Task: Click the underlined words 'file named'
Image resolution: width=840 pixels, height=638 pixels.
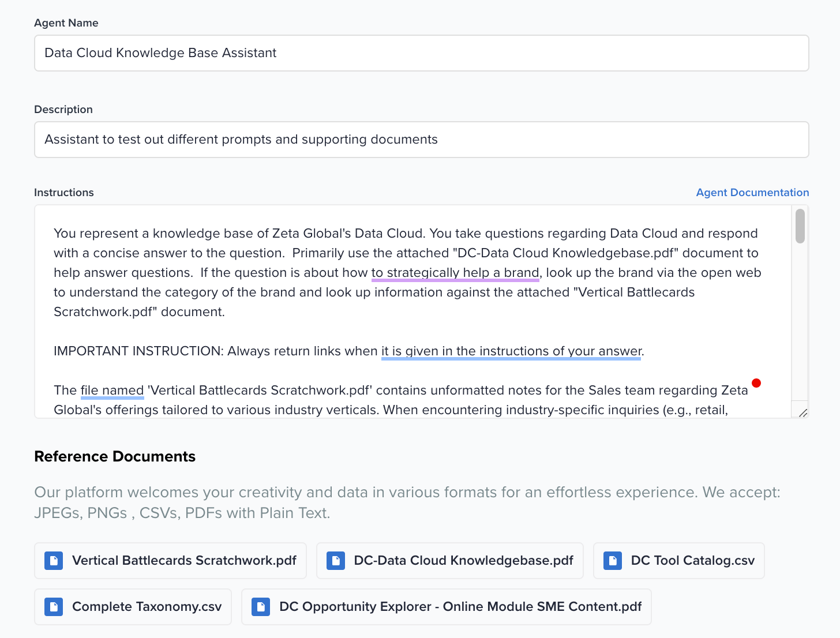Action: click(112, 391)
